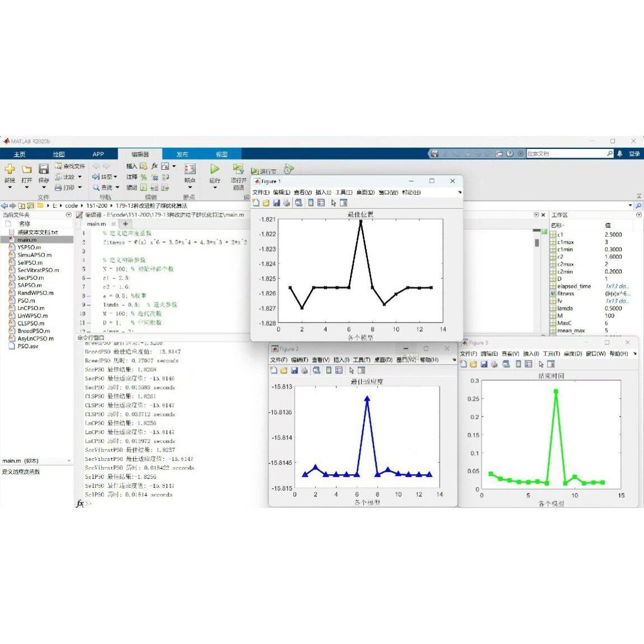
Task: Toggle Edit Plot arrow in Figure 2 toolbar
Action: [x=351, y=371]
